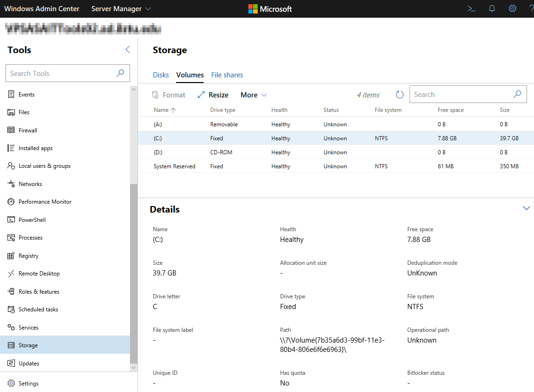Click magnifier icon in volumes Search box
This screenshot has height=392, width=534.
click(x=517, y=94)
